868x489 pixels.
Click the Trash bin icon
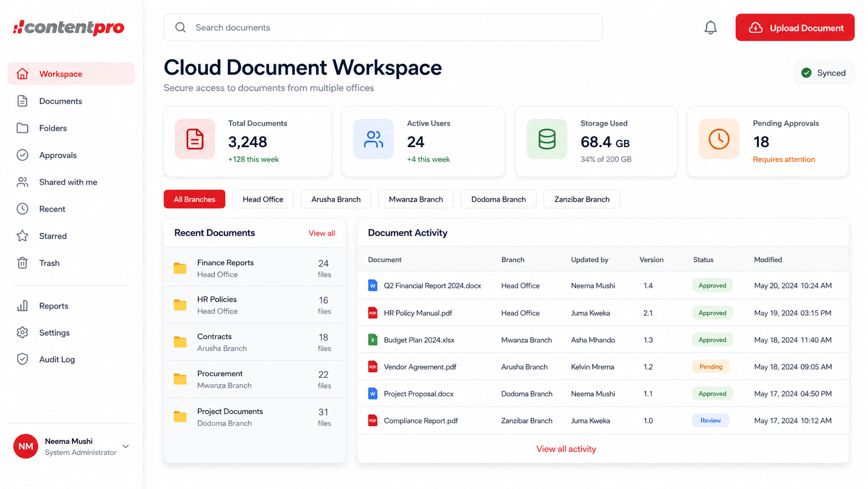tap(22, 263)
